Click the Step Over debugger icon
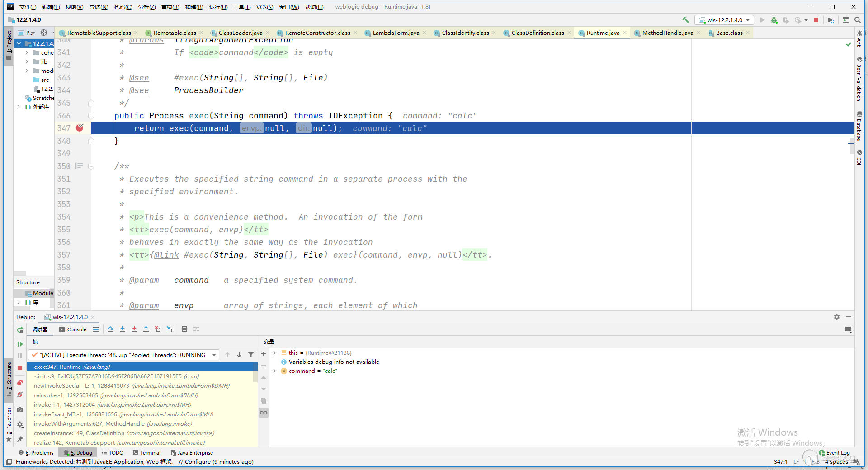Viewport: 868px width, 470px height. click(x=111, y=329)
